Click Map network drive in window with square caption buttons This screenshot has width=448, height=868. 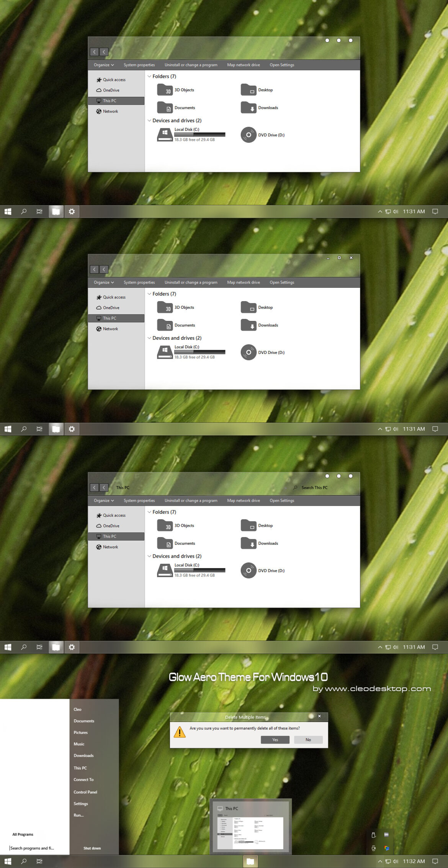point(244,283)
